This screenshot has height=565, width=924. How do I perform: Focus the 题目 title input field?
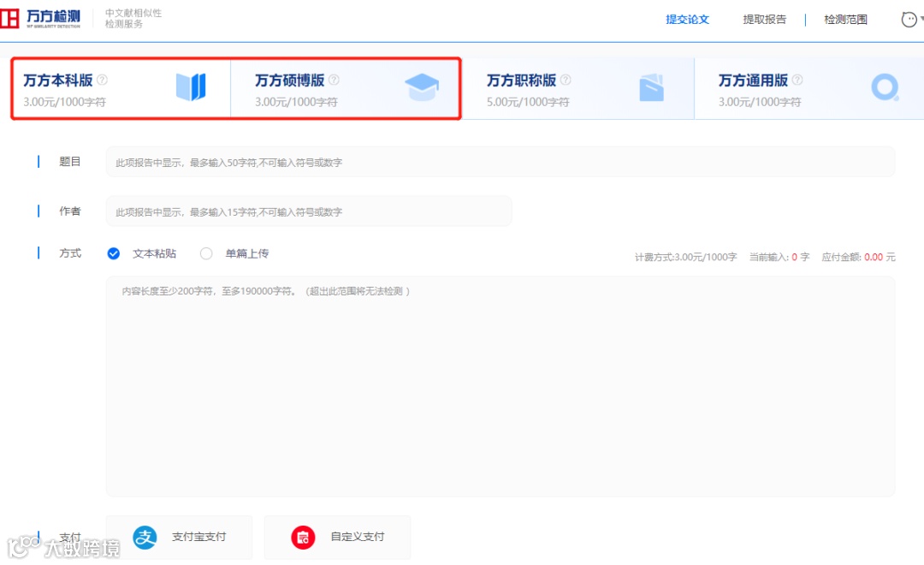[500, 162]
